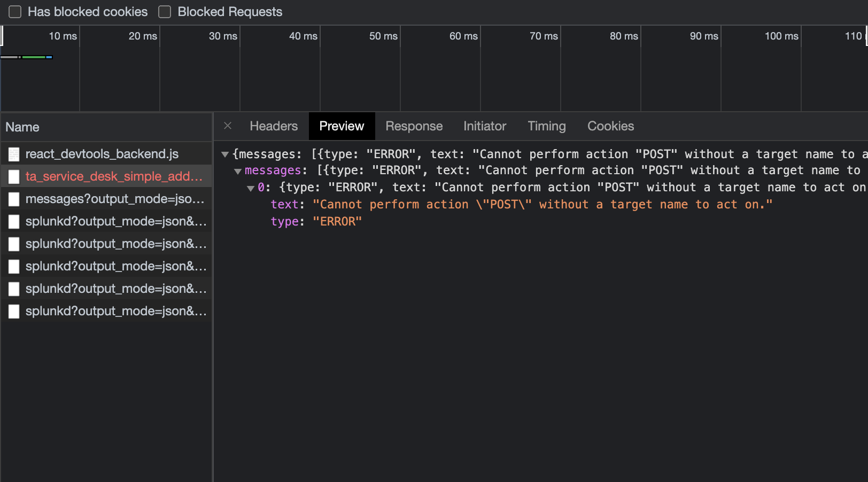Screen dimensions: 868x482
Task: Close the request details pane
Action: 228,126
